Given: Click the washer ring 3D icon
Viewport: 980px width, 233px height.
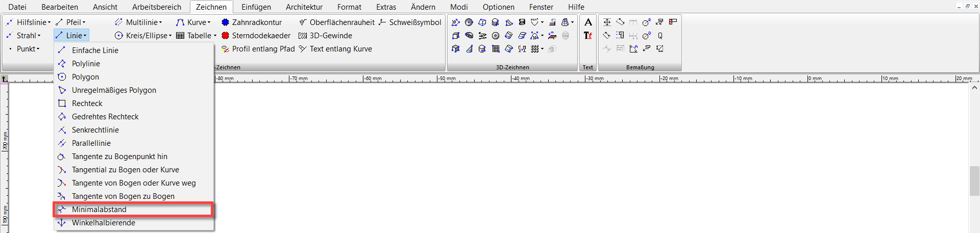Looking at the screenshot, I should [x=496, y=36].
